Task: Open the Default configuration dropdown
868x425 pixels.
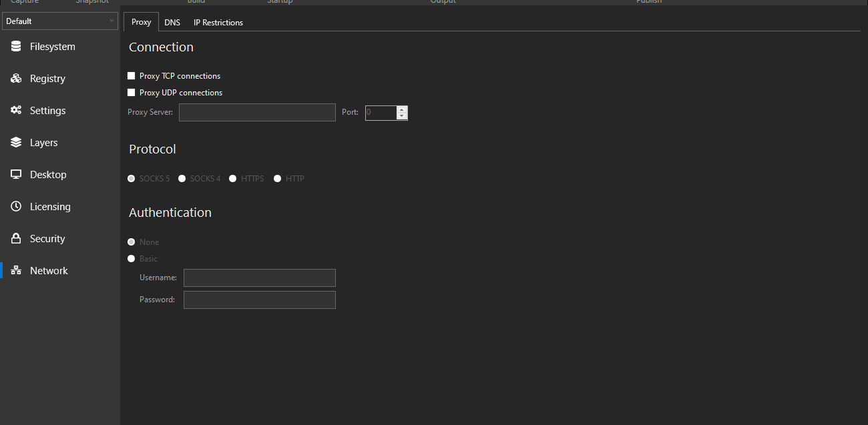Action: [x=59, y=21]
